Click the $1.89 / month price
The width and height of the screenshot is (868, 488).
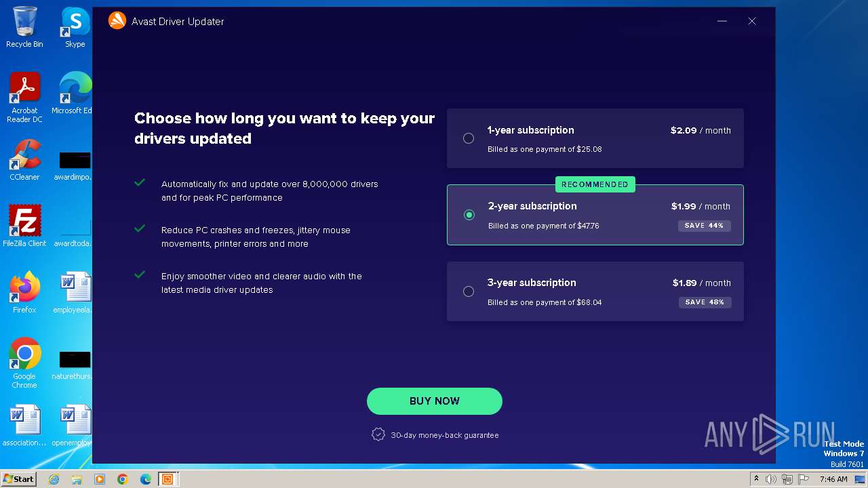click(x=702, y=283)
